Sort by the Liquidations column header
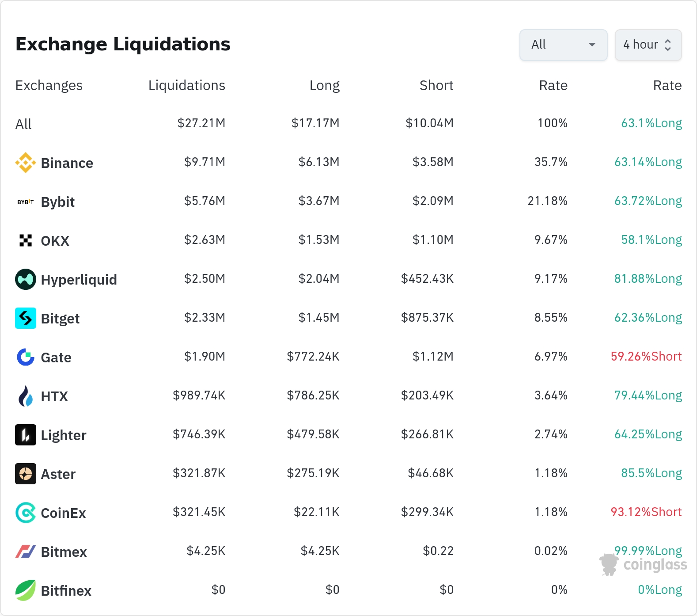 [186, 85]
